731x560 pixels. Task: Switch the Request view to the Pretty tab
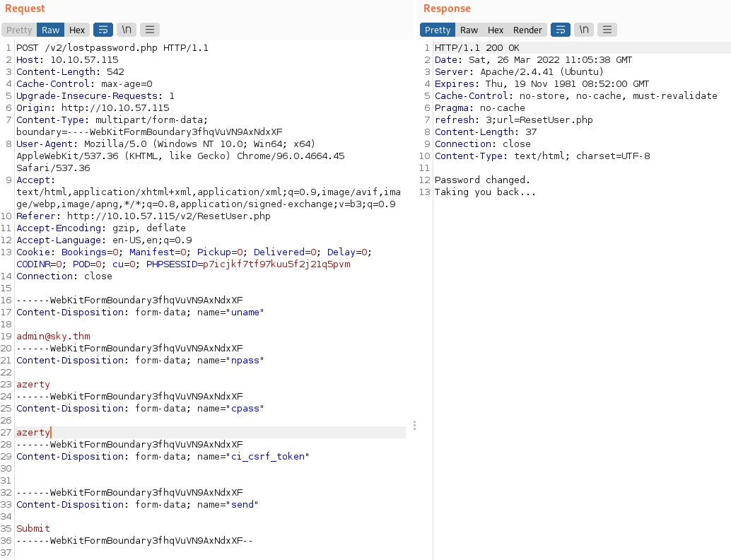click(19, 30)
